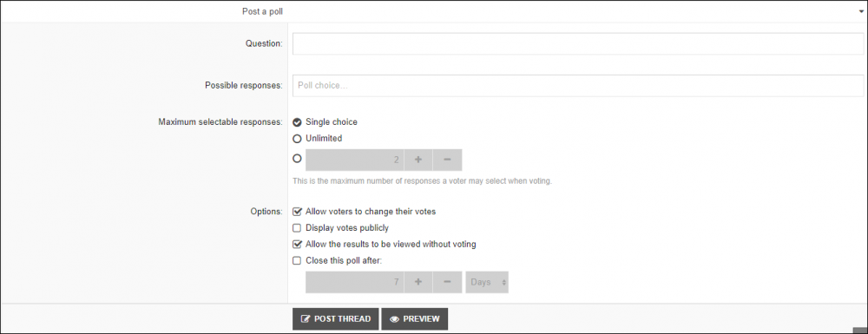Decrease maximum responses with minus icon
The image size is (868, 334).
[447, 160]
